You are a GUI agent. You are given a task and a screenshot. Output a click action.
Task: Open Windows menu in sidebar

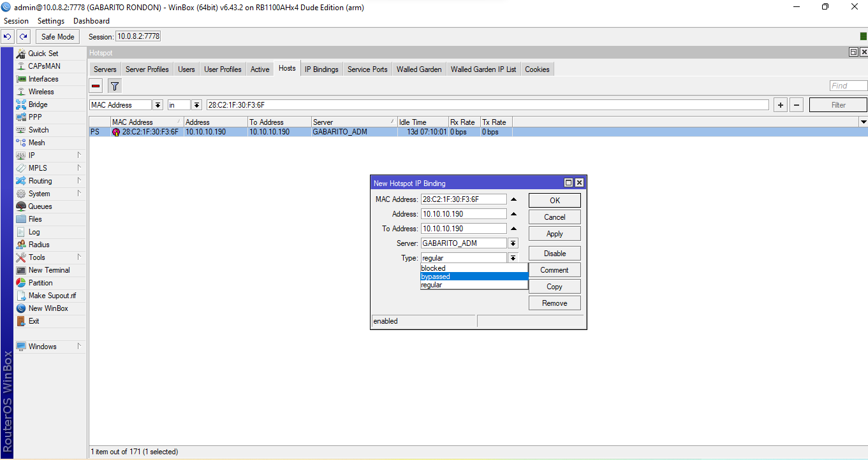tap(50, 347)
